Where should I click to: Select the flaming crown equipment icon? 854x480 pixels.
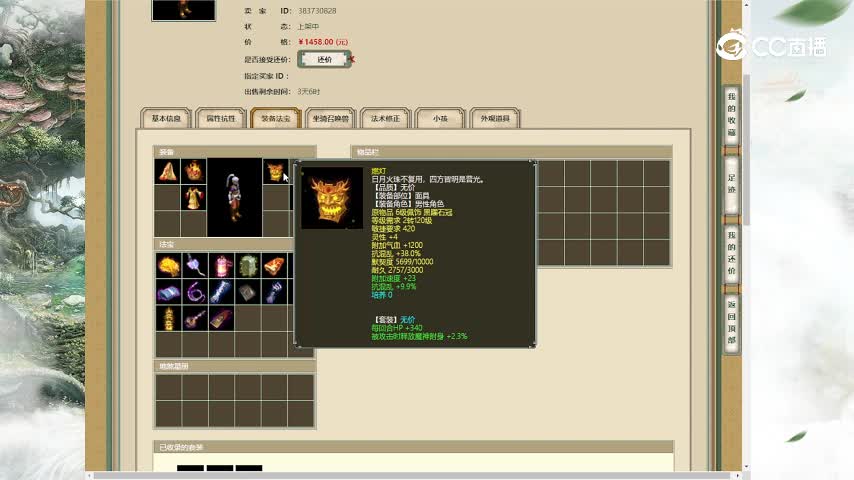pos(193,171)
